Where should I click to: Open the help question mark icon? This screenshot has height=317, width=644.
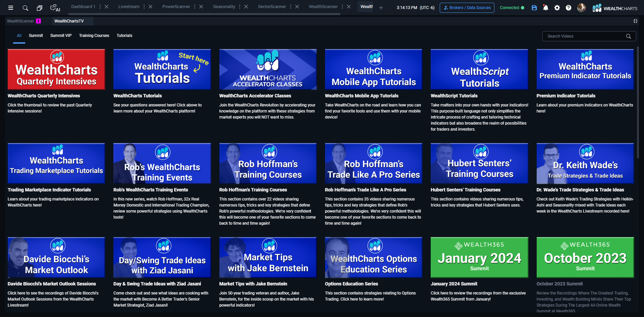click(x=569, y=7)
